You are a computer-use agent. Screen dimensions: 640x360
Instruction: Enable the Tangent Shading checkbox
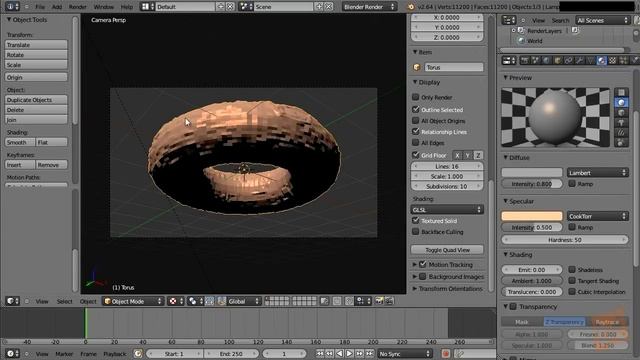(x=572, y=280)
